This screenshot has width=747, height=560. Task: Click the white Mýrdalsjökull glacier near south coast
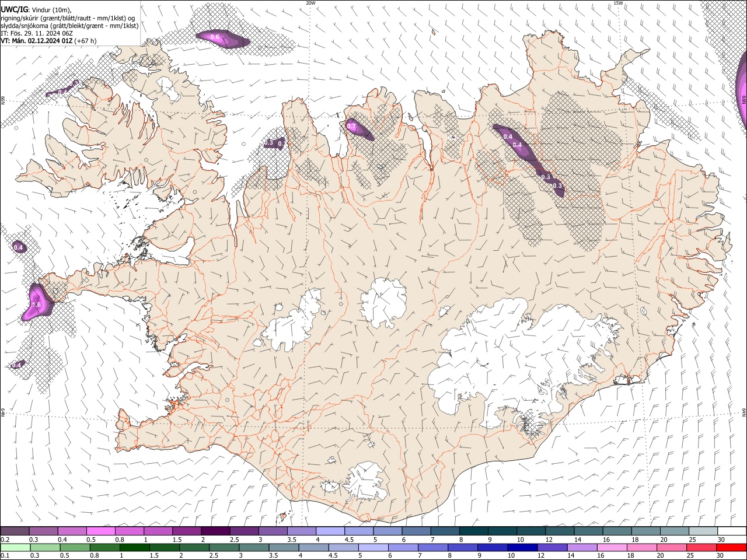pos(366,481)
